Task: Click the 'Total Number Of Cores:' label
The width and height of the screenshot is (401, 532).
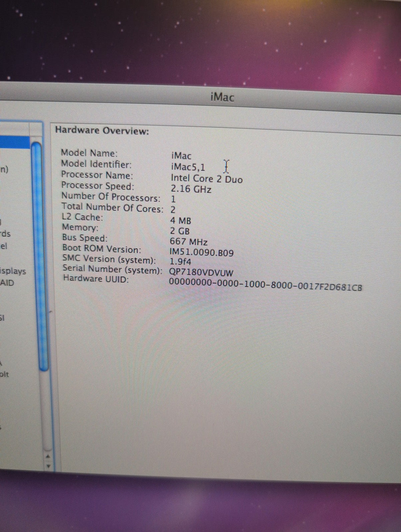Action: (x=113, y=208)
